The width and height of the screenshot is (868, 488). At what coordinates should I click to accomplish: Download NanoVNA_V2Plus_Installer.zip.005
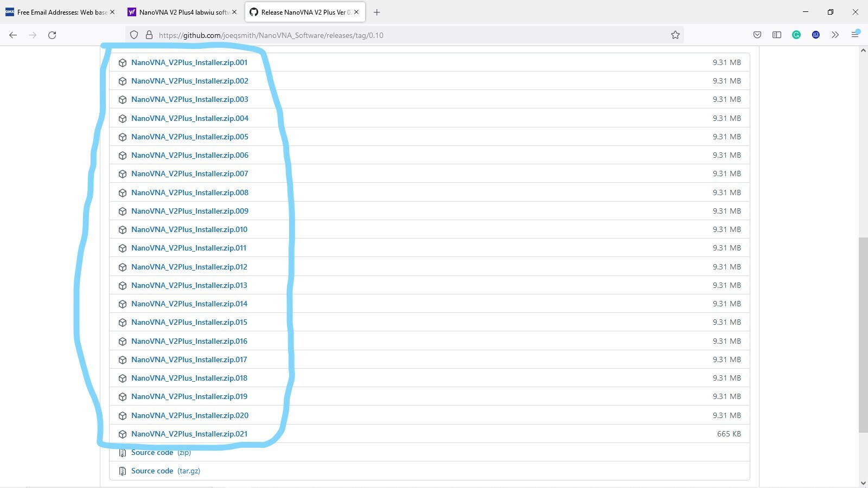tap(190, 137)
